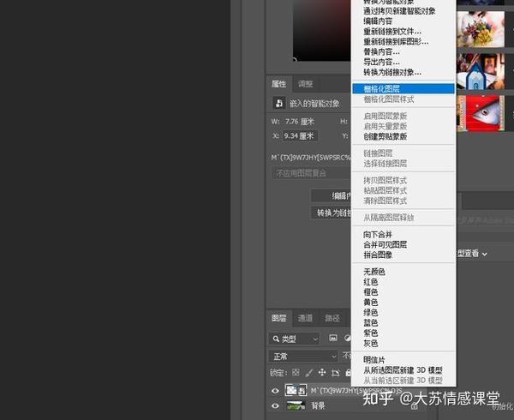Select 启用图层蒙版 menu entry
The height and width of the screenshot is (420, 514).
tap(403, 116)
